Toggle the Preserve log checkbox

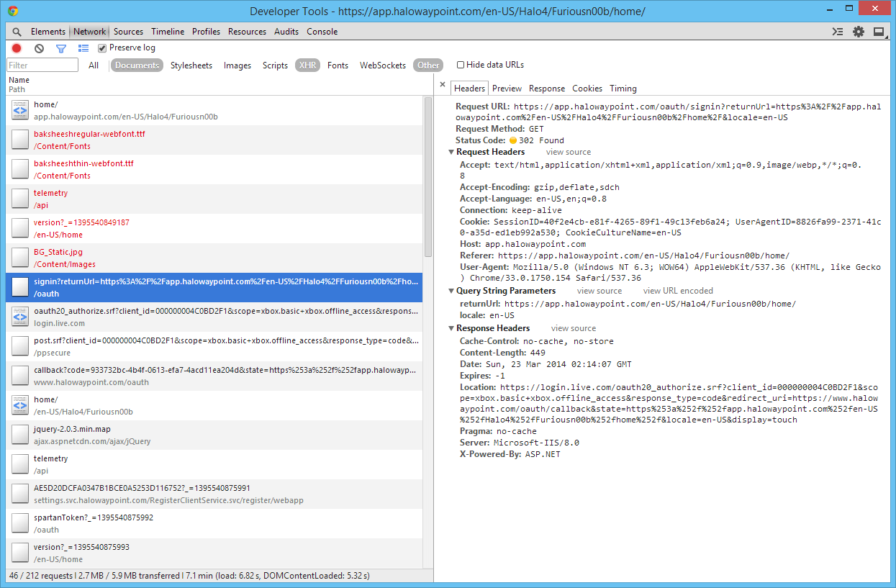pyautogui.click(x=102, y=48)
